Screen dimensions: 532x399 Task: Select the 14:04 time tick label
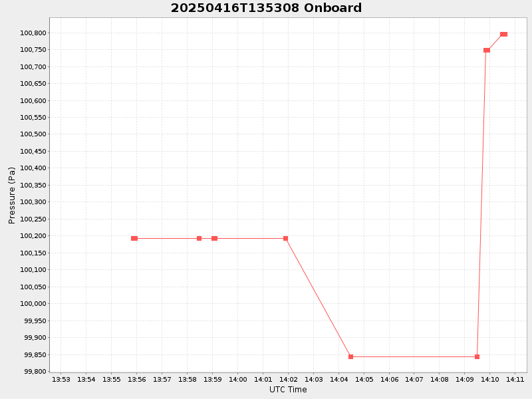(x=338, y=379)
